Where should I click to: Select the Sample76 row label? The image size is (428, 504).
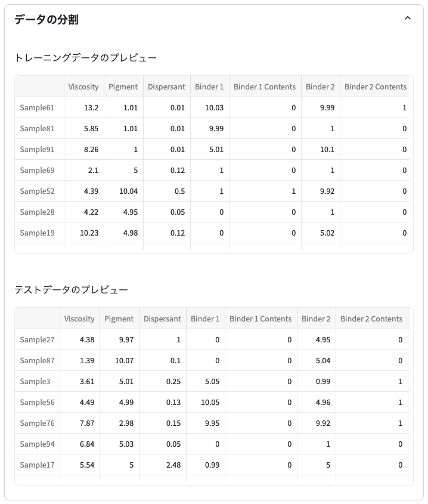pyautogui.click(x=37, y=423)
